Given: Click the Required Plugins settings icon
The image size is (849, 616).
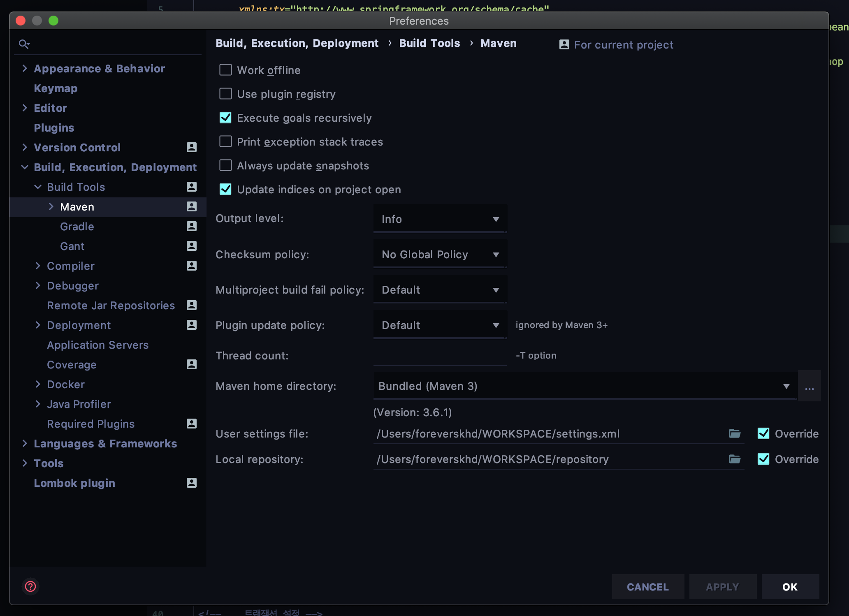Looking at the screenshot, I should pyautogui.click(x=191, y=424).
